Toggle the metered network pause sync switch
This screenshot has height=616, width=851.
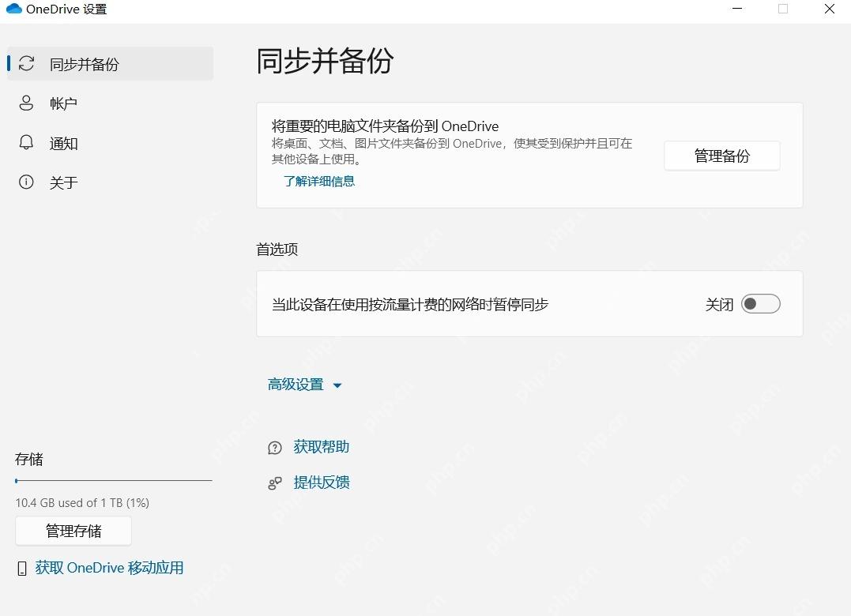point(760,304)
